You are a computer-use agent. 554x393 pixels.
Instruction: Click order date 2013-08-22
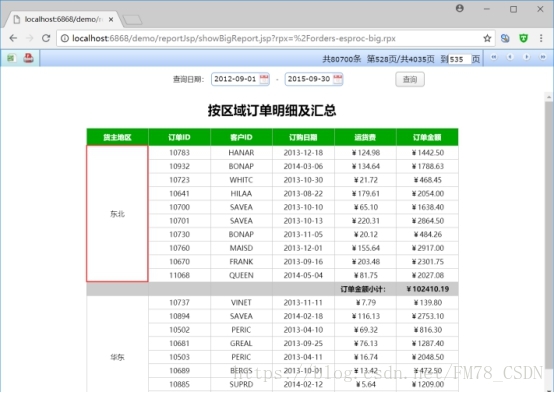pyautogui.click(x=303, y=193)
